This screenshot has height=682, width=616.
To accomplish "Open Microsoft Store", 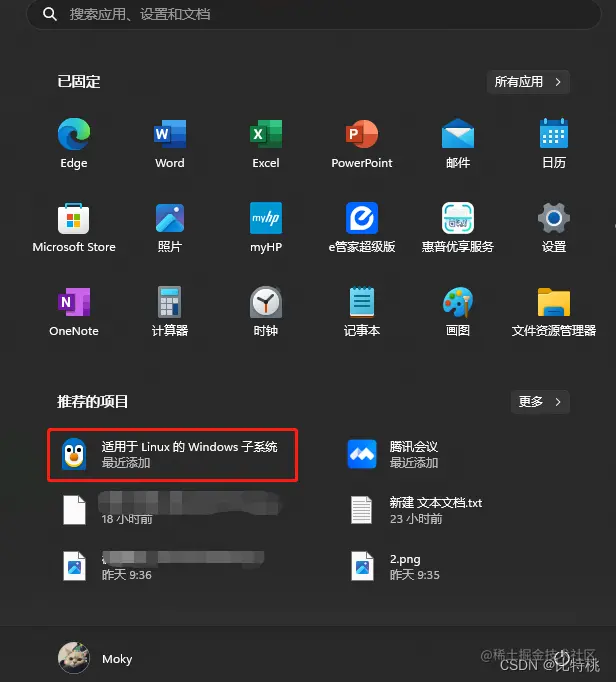I will [74, 228].
